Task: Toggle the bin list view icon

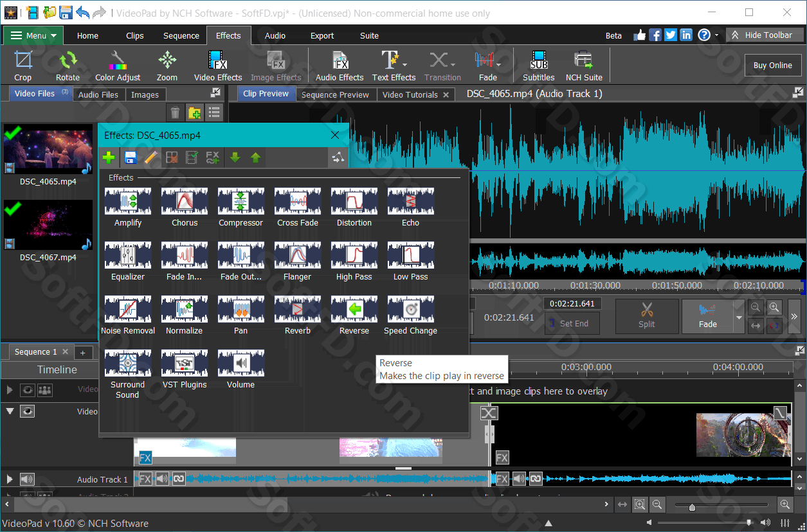Action: [x=215, y=114]
